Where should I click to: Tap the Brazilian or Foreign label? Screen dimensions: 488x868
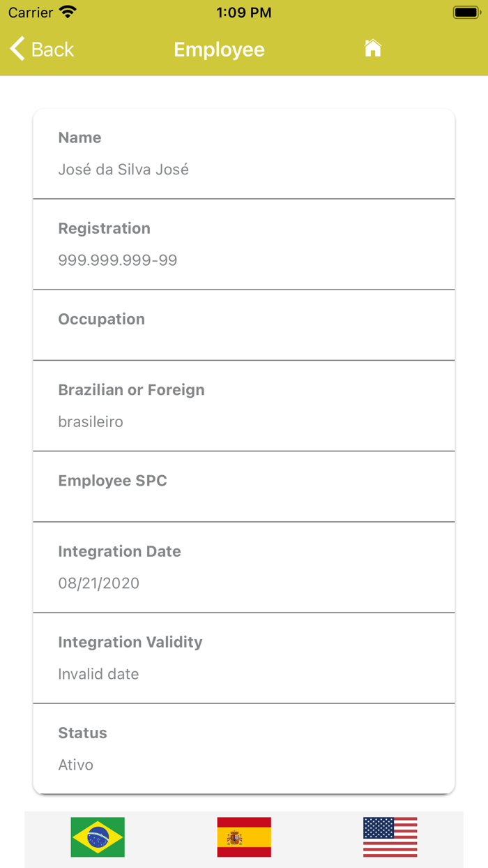click(x=131, y=390)
